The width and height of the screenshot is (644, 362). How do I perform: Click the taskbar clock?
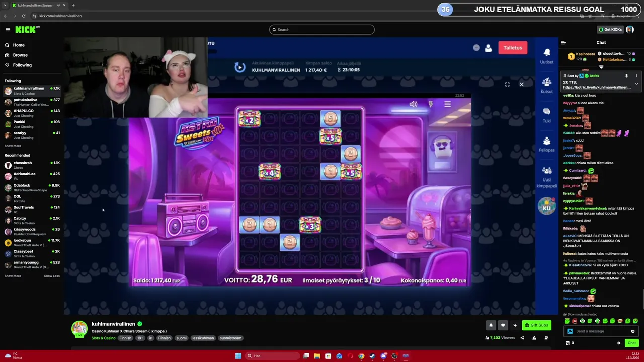(632, 356)
